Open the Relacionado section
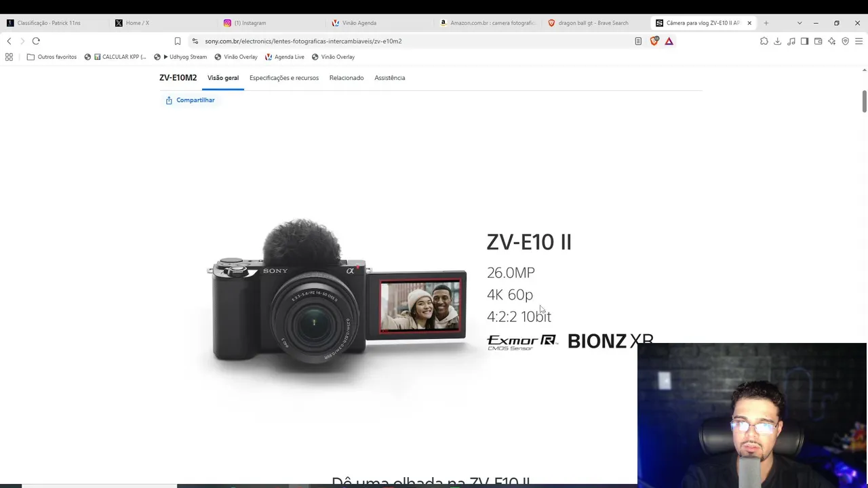Image resolution: width=868 pixels, height=488 pixels. [x=347, y=78]
